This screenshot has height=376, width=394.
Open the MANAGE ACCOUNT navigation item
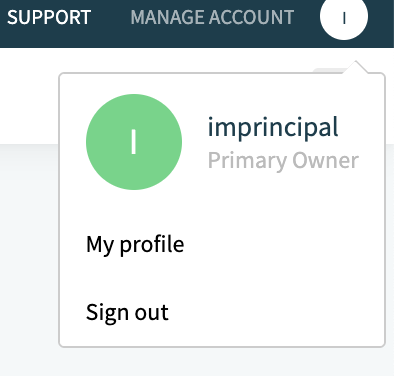[x=212, y=17]
